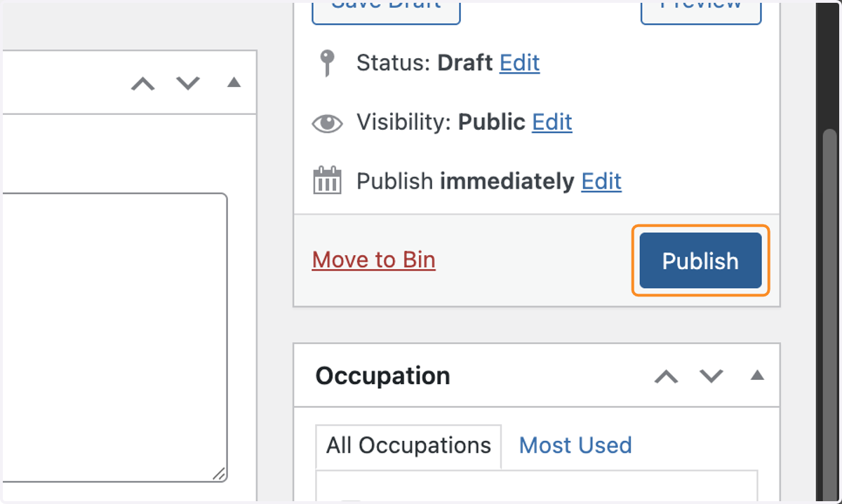The width and height of the screenshot is (842, 504).
Task: Click the textarea resize handle
Action: click(x=219, y=474)
